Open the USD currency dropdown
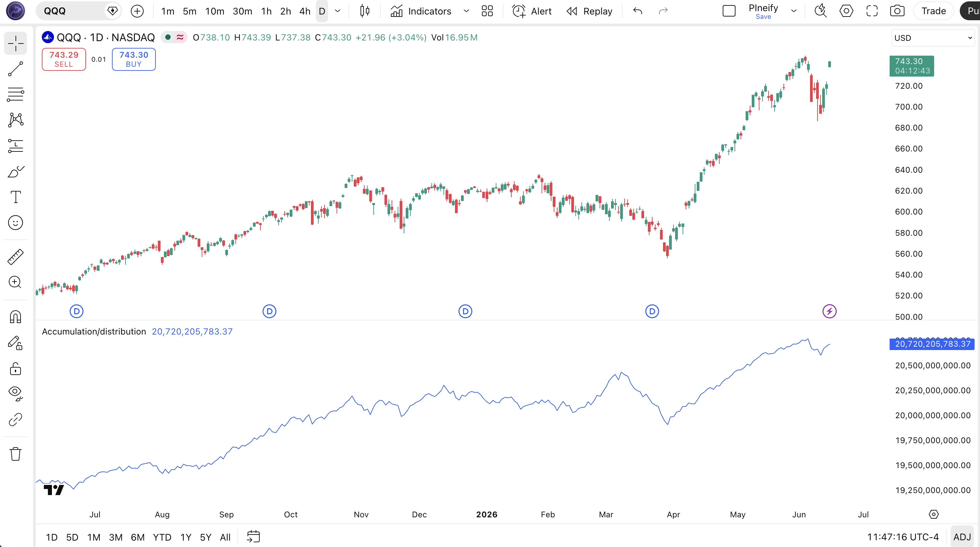Image resolution: width=980 pixels, height=547 pixels. 933,38
